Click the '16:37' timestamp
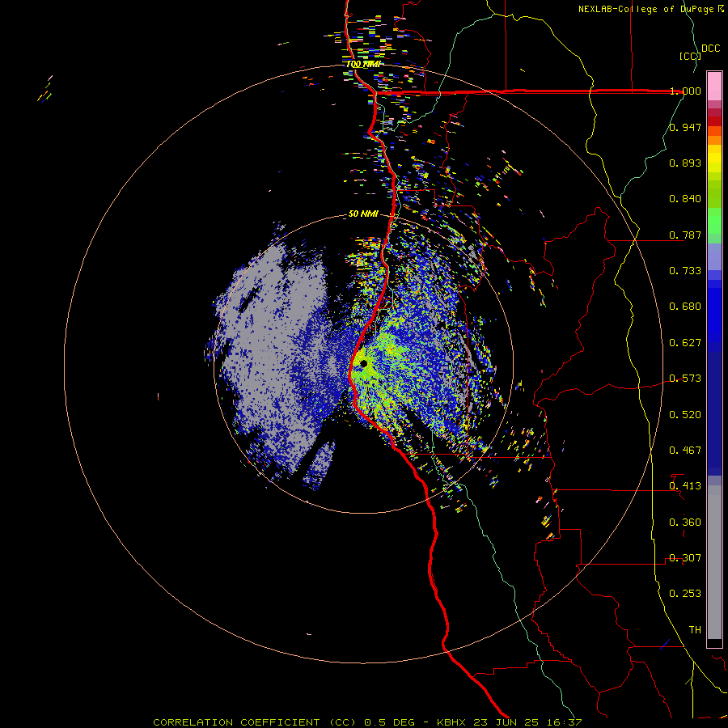The height and width of the screenshot is (728, 728). (564, 722)
